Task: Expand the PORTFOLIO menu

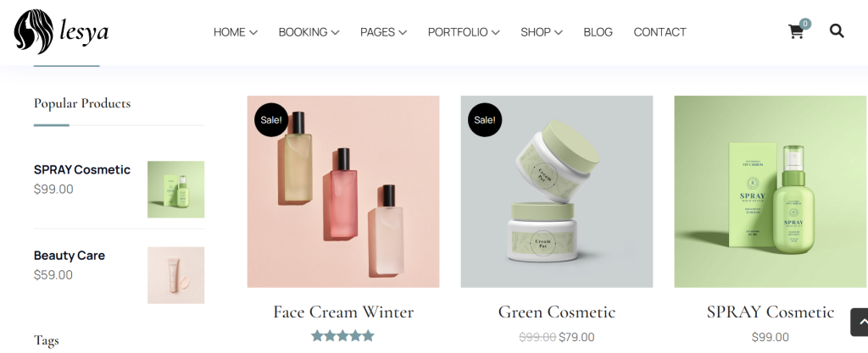Action: pos(464,32)
